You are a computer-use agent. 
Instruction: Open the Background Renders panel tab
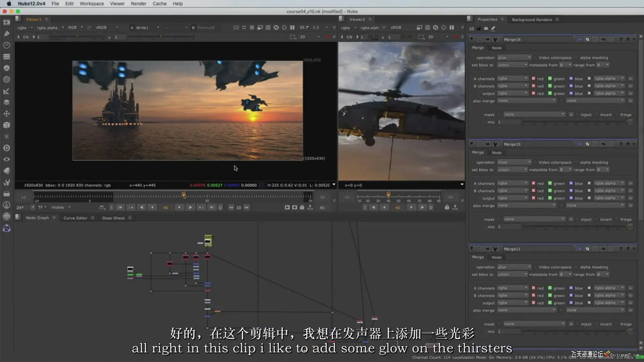pos(532,19)
